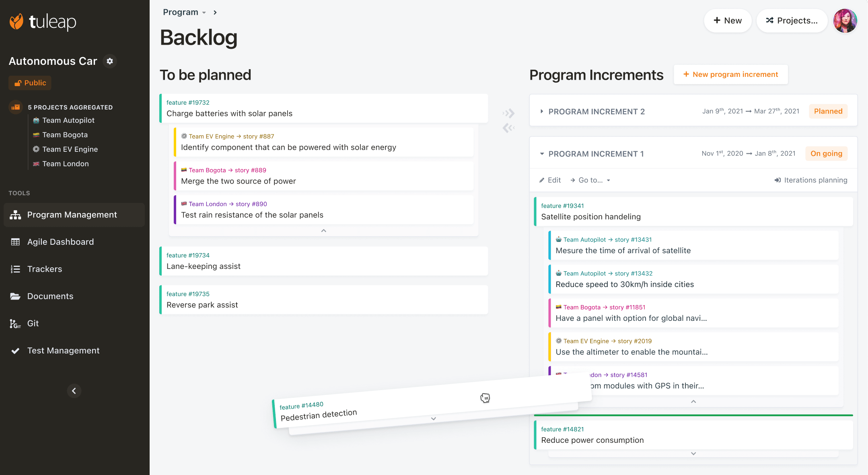This screenshot has width=868, height=475.
Task: Collapse the sidebar with arrow button
Action: tap(74, 391)
